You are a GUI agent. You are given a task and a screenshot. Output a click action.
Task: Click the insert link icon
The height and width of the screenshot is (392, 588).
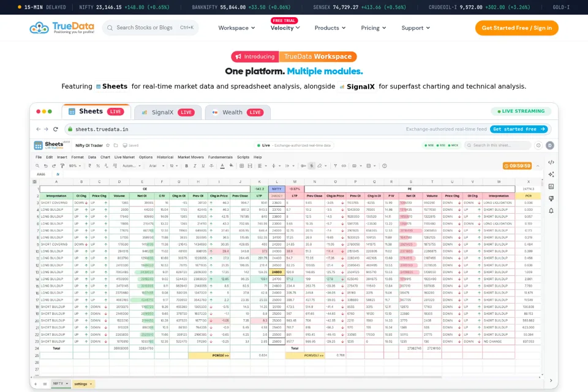pos(344,166)
